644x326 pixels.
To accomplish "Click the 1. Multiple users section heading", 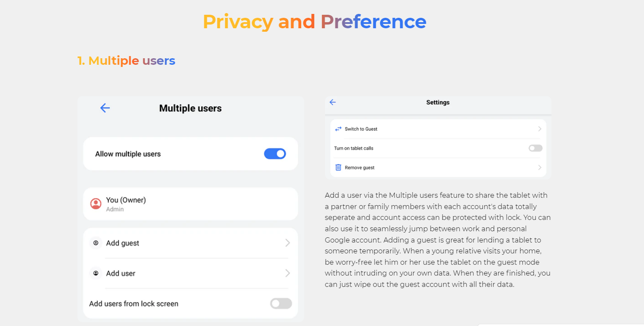I will (x=126, y=60).
